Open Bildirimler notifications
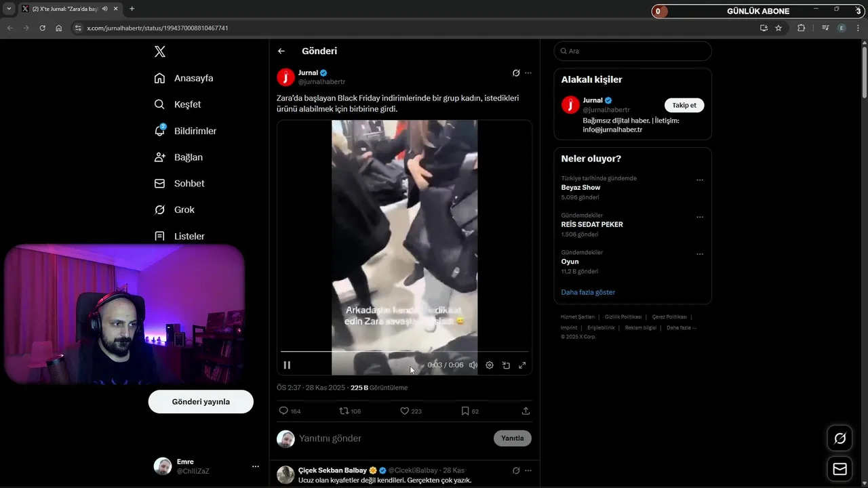Image resolution: width=868 pixels, height=488 pixels. pos(185,131)
